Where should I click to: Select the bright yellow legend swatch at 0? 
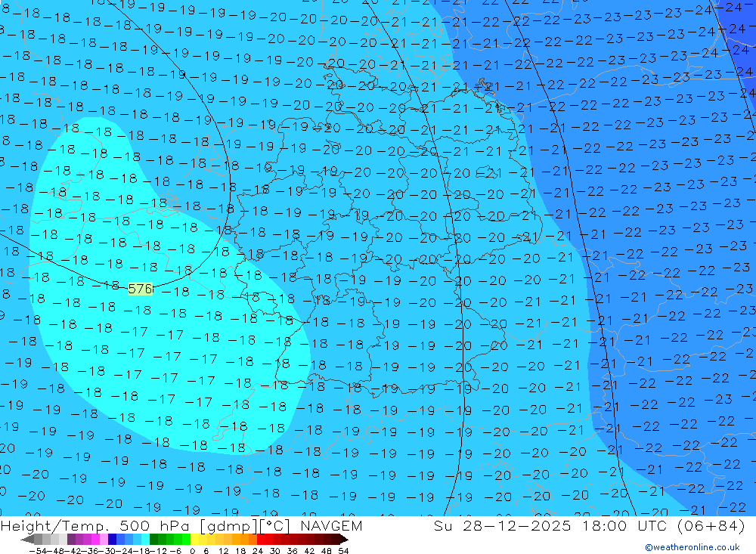[194, 539]
